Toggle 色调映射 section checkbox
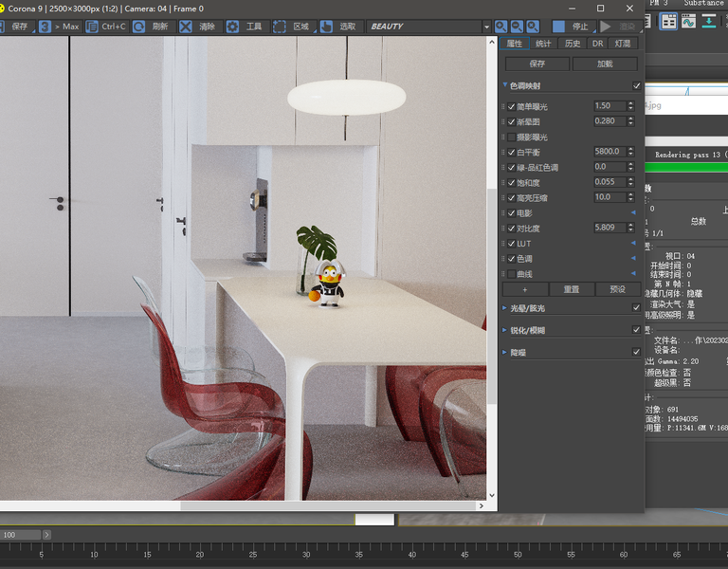This screenshot has height=569, width=728. pyautogui.click(x=637, y=86)
